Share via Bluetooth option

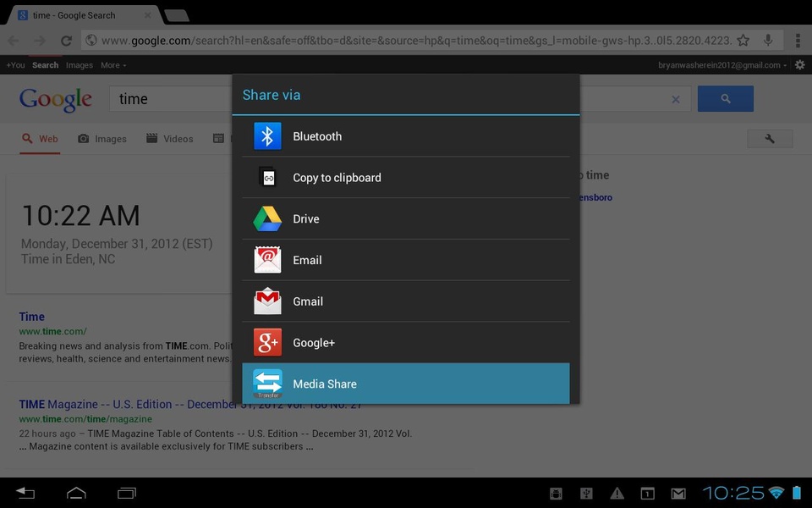pyautogui.click(x=406, y=136)
